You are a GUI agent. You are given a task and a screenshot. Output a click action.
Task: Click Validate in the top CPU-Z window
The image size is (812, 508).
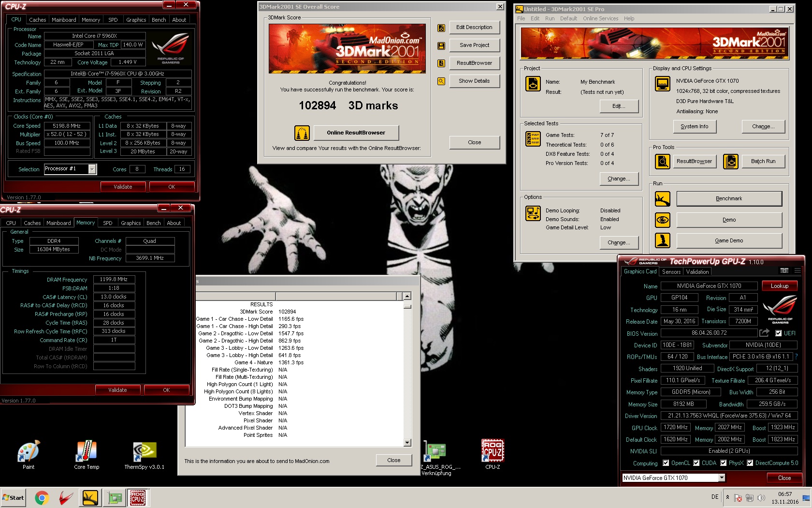click(x=123, y=187)
